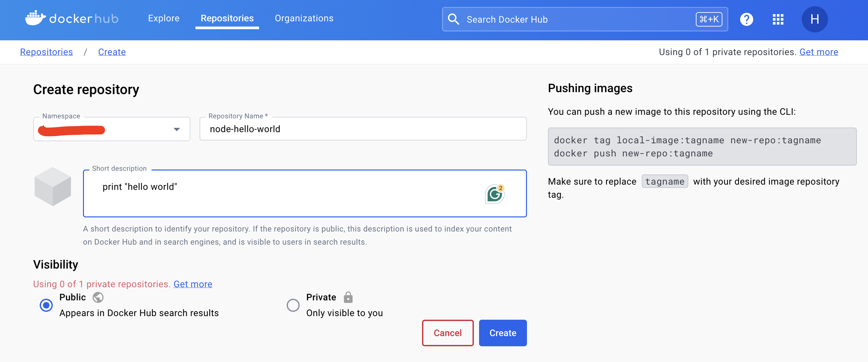This screenshot has height=362, width=868.
Task: Click the Public globe icon
Action: click(x=98, y=297)
